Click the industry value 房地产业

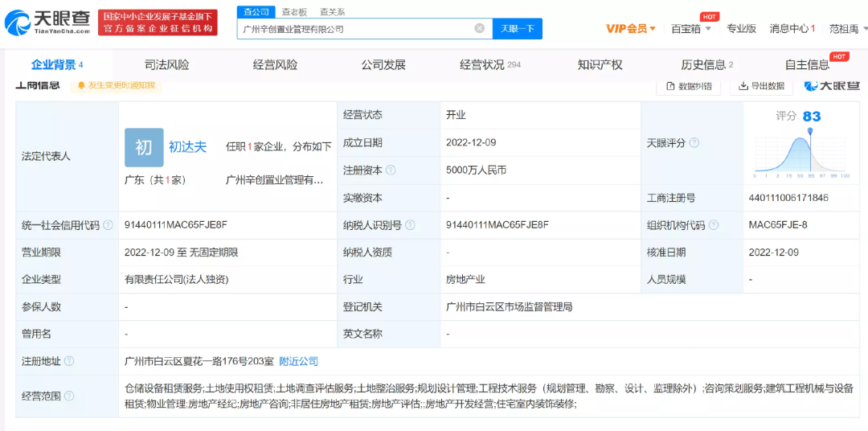(x=465, y=280)
